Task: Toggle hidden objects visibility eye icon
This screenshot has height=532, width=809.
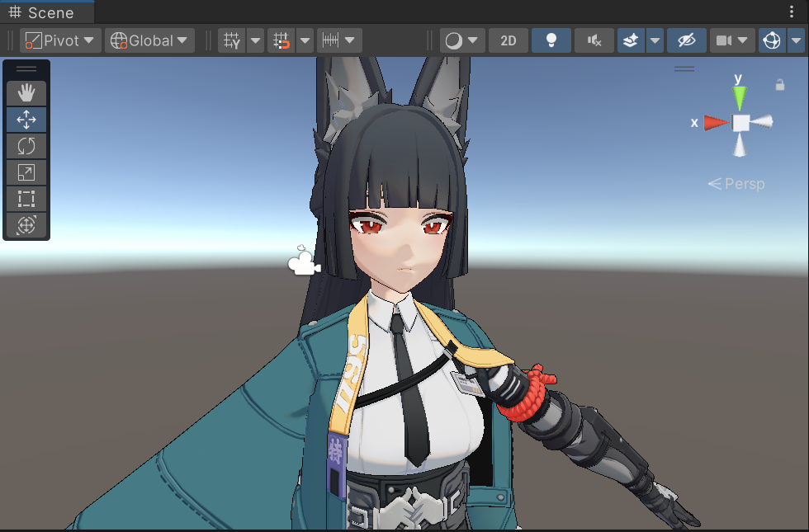Action: pos(686,40)
